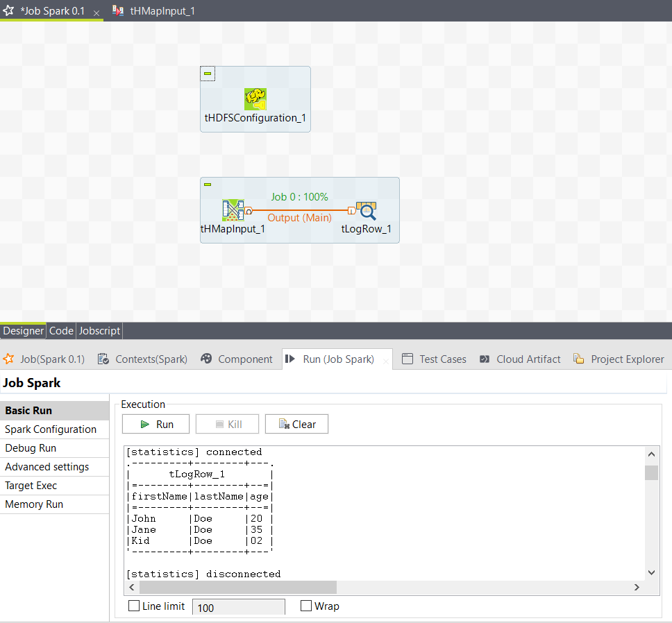
Task: Select the tLogRow_1 magnifier component icon
Action: pyautogui.click(x=367, y=211)
